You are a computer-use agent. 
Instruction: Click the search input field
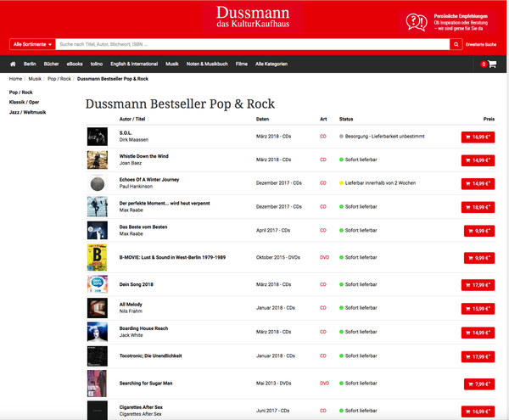pyautogui.click(x=253, y=44)
